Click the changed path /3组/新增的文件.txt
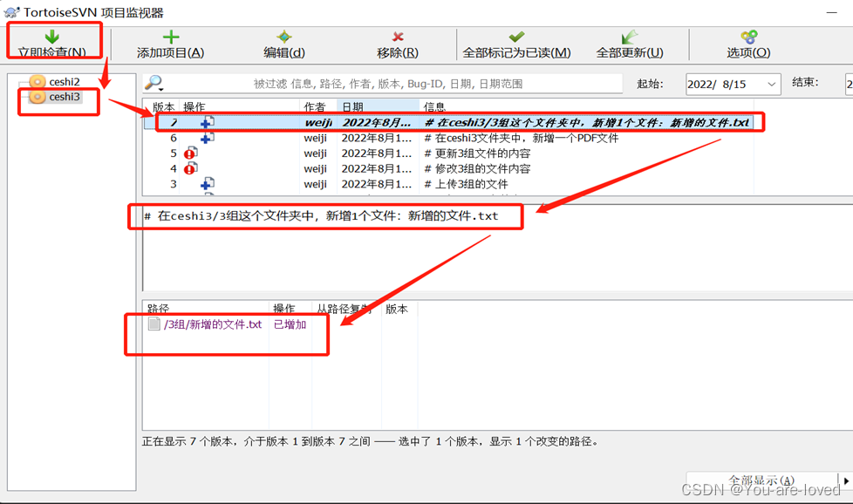 [x=213, y=324]
